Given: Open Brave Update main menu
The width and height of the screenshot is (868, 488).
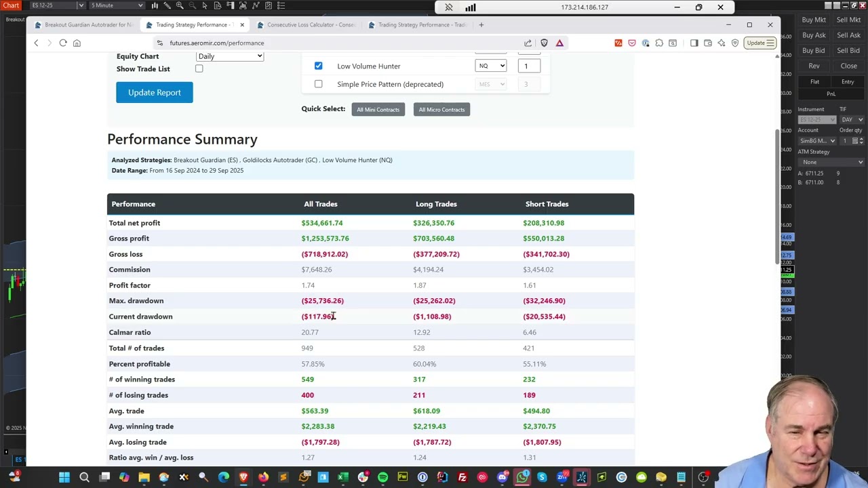Looking at the screenshot, I should pyautogui.click(x=761, y=43).
